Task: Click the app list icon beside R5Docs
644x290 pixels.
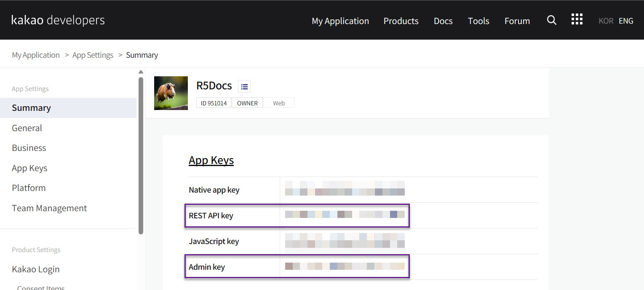Action: pos(244,86)
